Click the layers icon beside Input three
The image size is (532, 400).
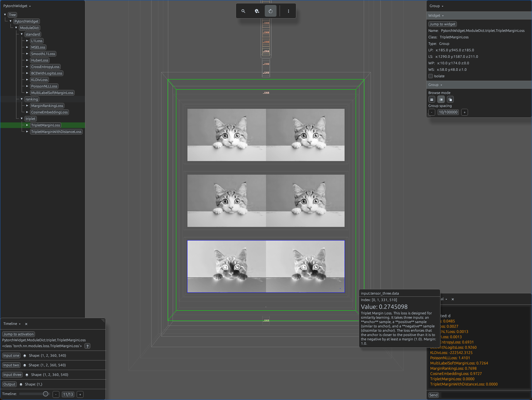[x=27, y=375]
